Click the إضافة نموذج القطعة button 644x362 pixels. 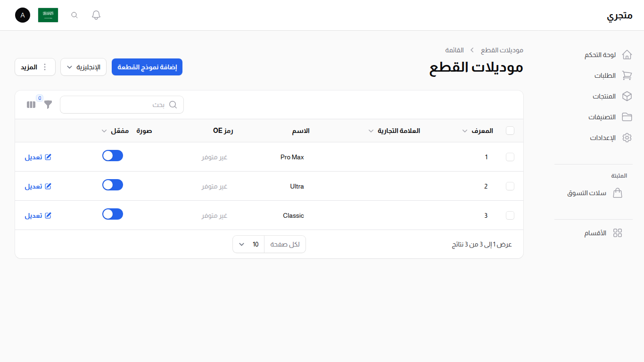click(147, 67)
